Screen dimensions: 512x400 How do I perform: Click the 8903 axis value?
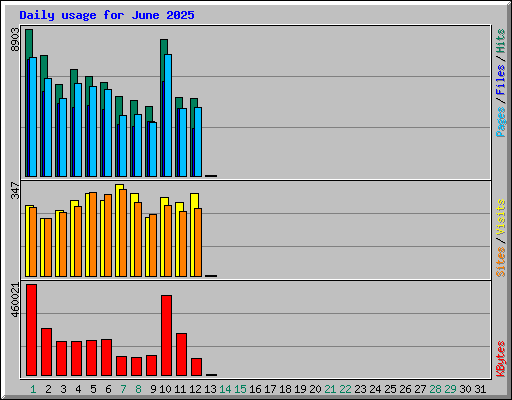tap(15, 40)
